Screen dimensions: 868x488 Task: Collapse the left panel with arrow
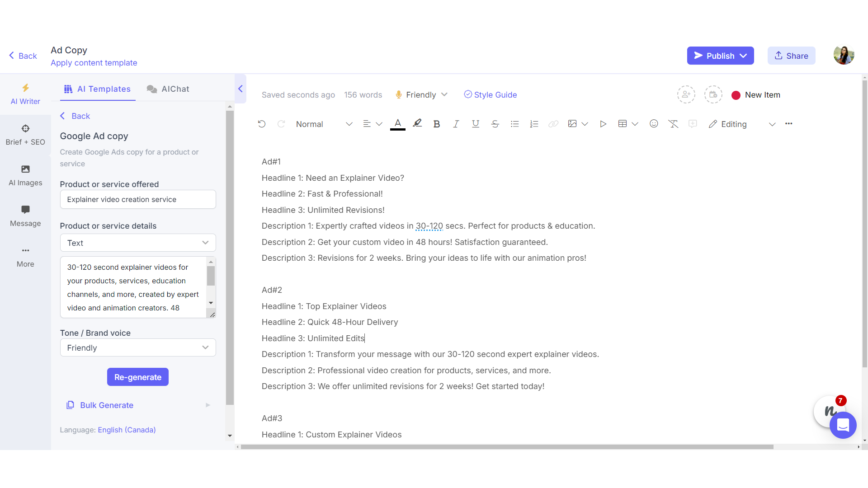pos(241,89)
